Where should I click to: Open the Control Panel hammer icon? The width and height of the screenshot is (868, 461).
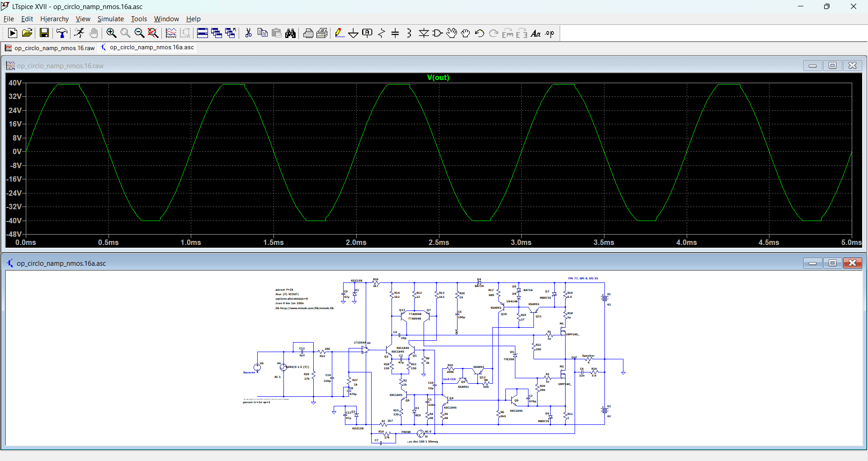click(62, 33)
